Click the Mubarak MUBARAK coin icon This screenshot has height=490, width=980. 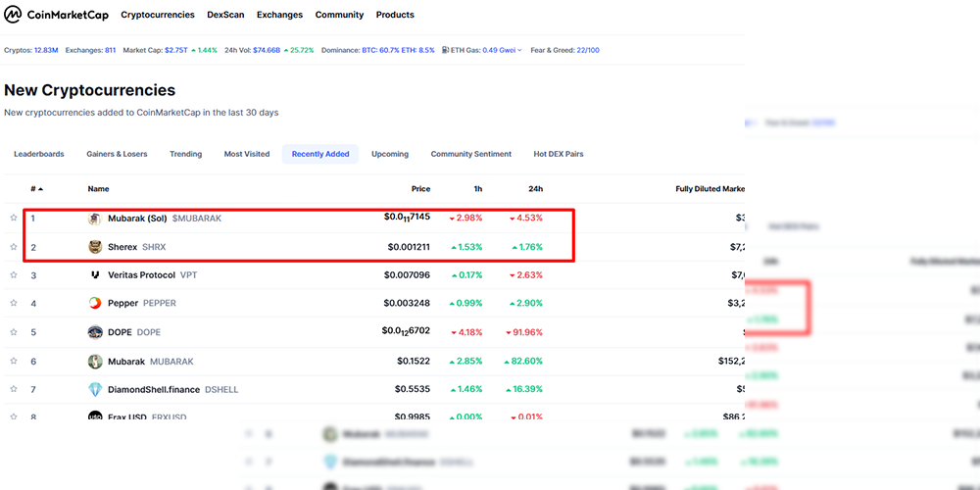[x=95, y=362]
